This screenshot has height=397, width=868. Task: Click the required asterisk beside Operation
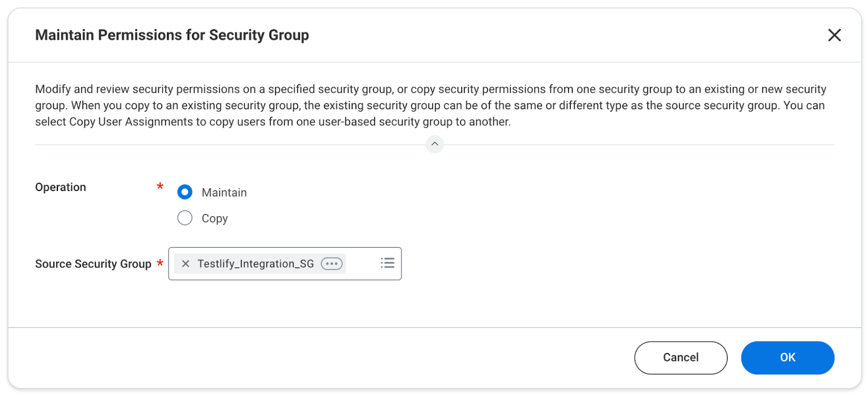click(160, 187)
